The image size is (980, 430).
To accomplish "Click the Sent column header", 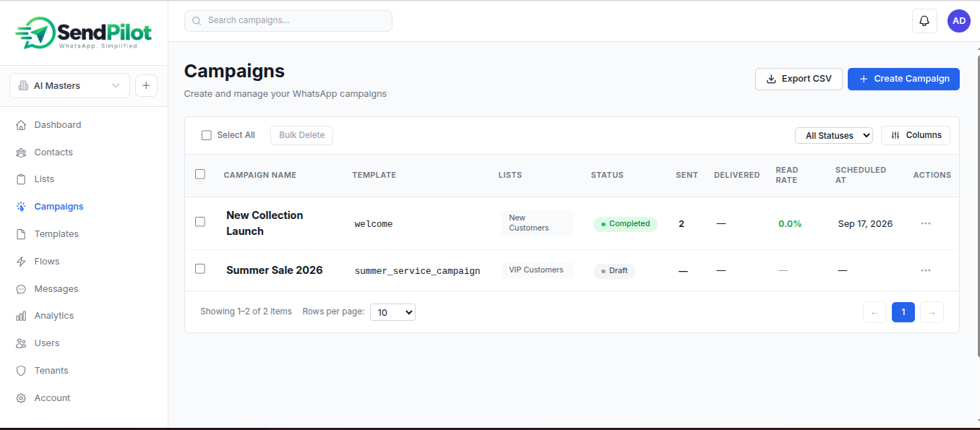I will (687, 175).
